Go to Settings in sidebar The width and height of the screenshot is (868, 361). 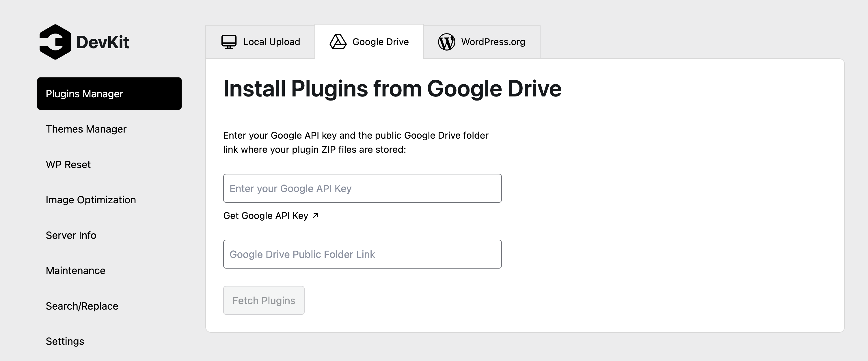coord(65,341)
